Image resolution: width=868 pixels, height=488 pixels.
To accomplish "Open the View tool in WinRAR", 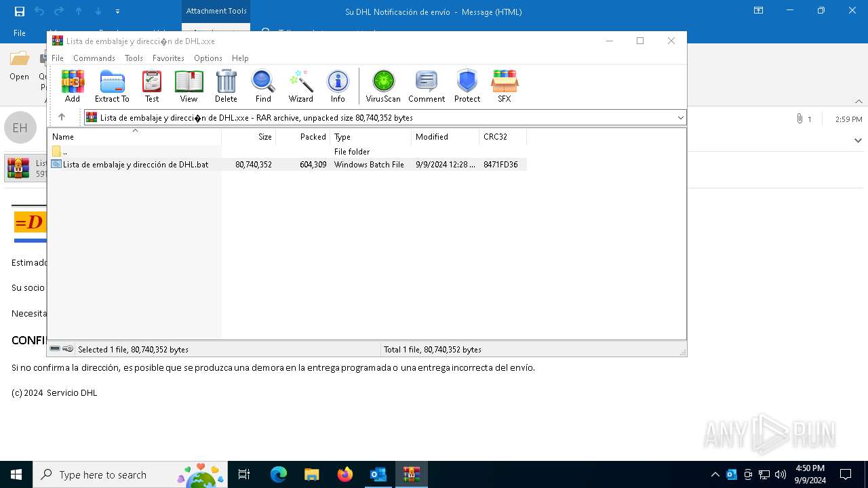I will (x=189, y=86).
